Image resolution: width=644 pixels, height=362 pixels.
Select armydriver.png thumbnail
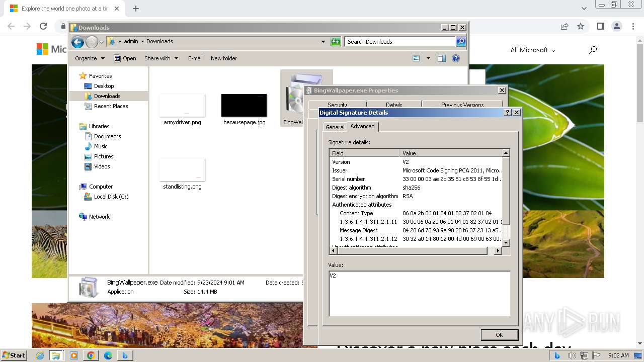[x=182, y=105]
